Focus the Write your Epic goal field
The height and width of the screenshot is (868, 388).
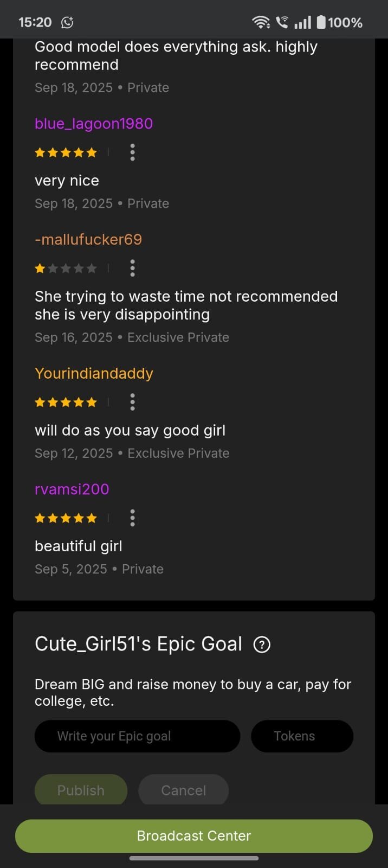point(137,736)
